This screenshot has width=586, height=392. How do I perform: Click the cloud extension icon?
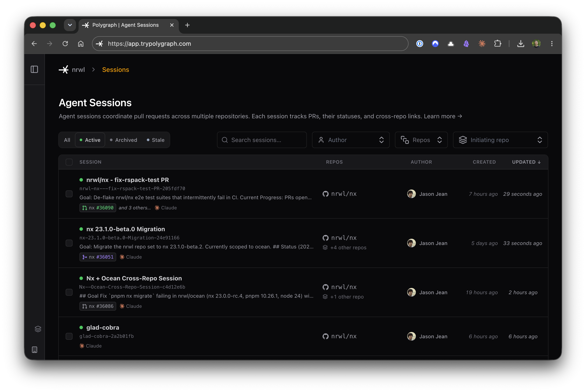[x=450, y=44]
